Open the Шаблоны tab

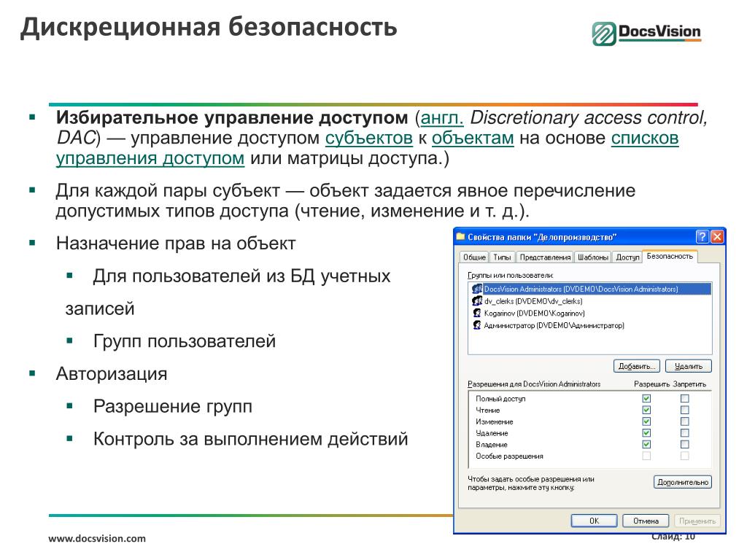click(592, 257)
